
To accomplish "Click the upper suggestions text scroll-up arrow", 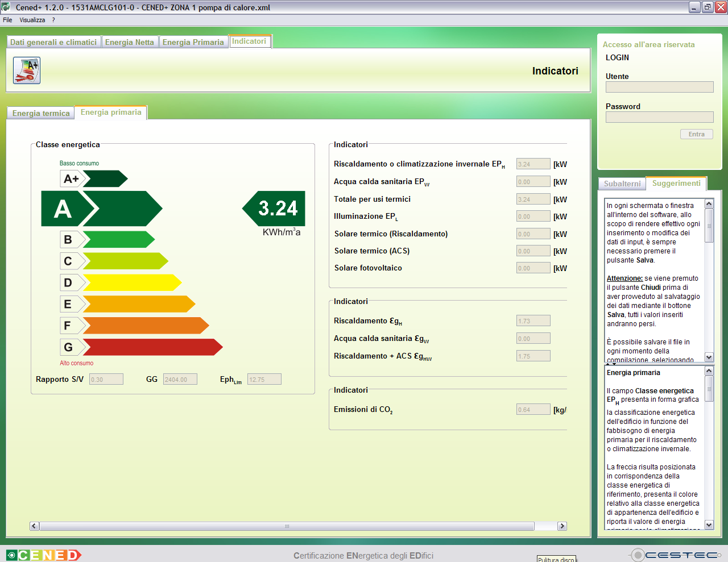I will 709,203.
